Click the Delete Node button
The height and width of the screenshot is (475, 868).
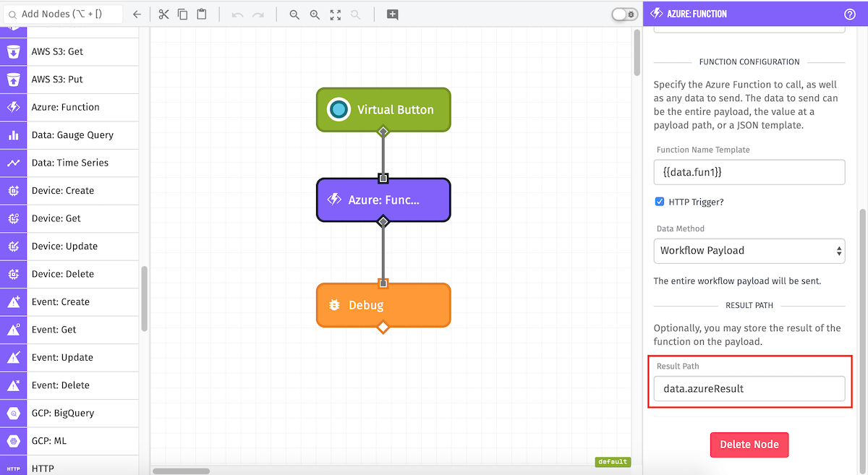749,445
